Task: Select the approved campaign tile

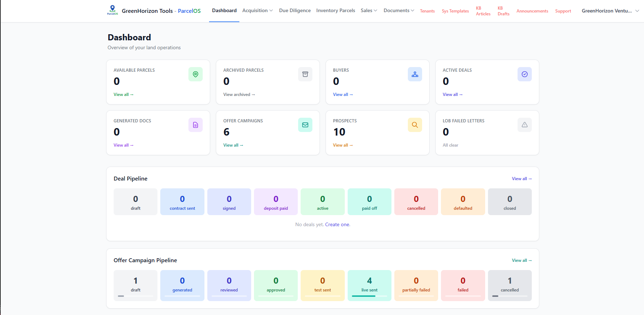Action: 276,285
